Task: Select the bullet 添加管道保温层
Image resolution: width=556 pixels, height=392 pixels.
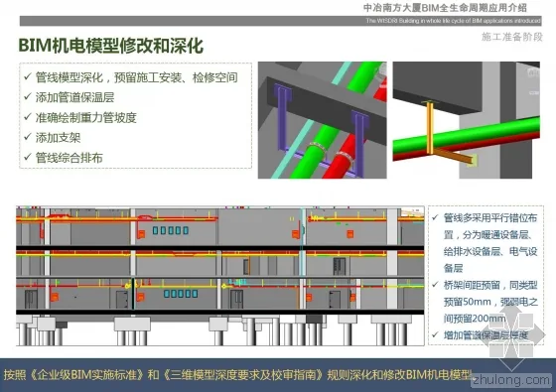Action: pos(74,97)
